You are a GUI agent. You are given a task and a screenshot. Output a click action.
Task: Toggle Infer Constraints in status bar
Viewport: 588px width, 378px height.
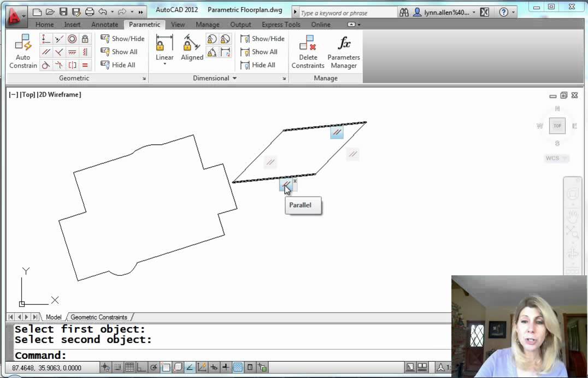106,367
